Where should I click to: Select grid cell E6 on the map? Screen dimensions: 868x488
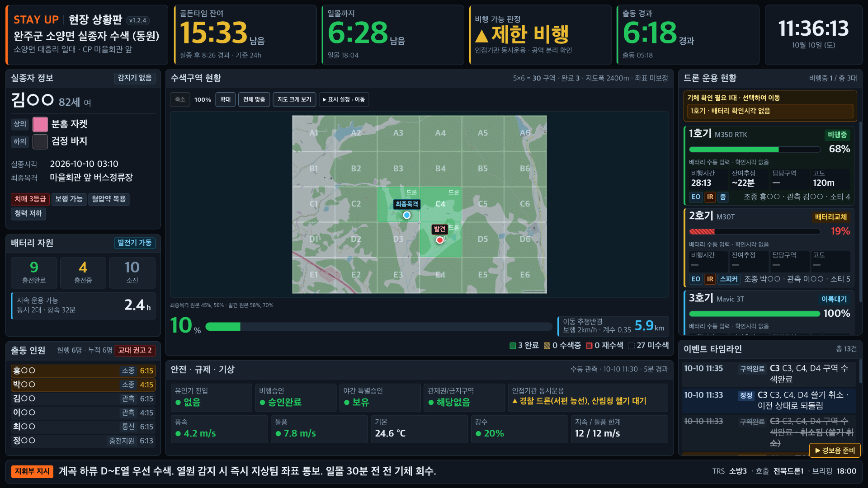(525, 275)
